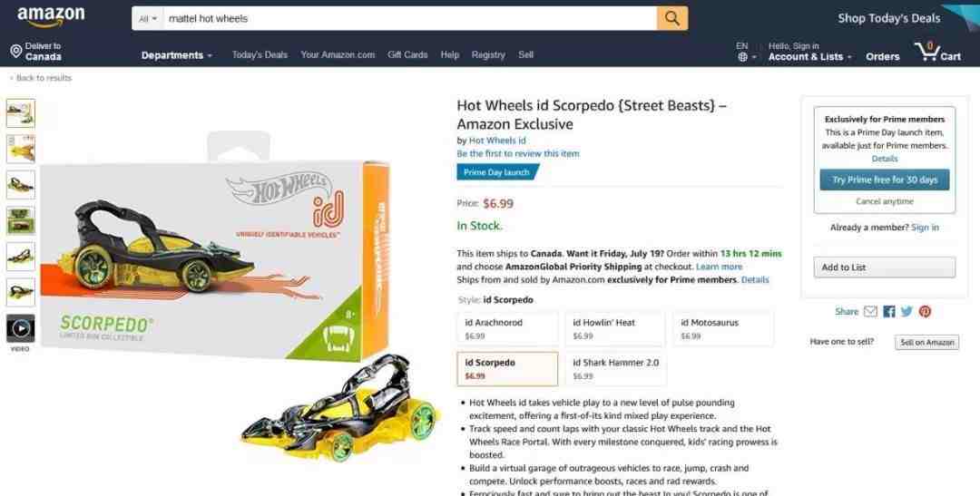Screen dimensions: 980x496
Task: Click the Deliver to Canada location icon
Action: pos(16,51)
